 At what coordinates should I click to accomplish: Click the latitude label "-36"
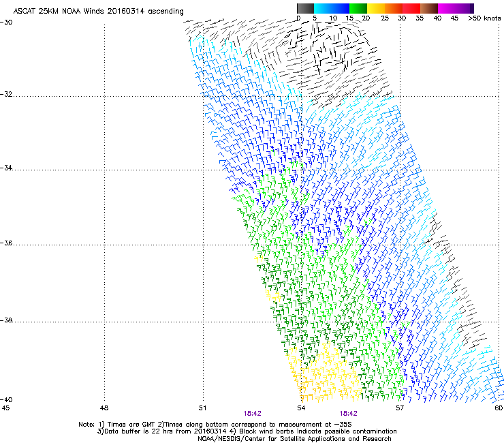click(x=6, y=243)
